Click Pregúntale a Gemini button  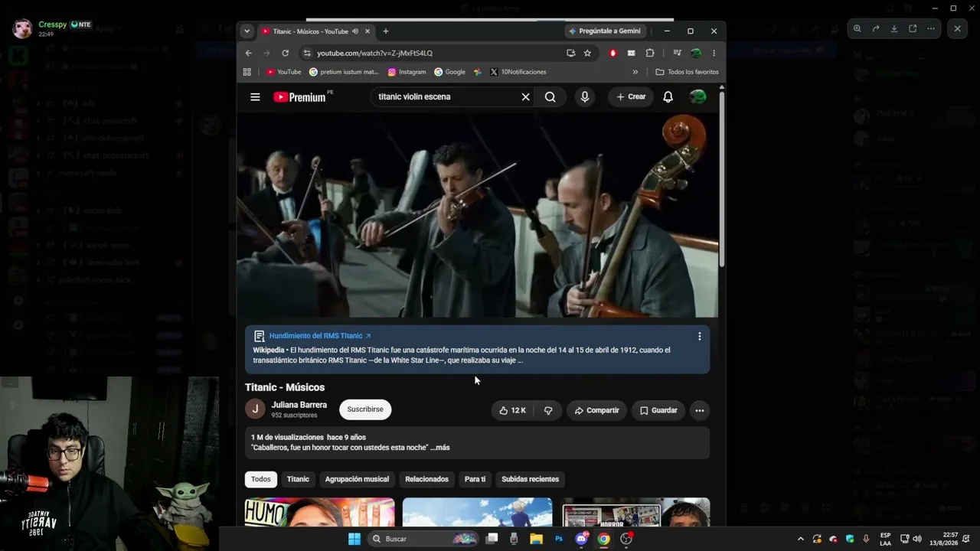coord(605,31)
